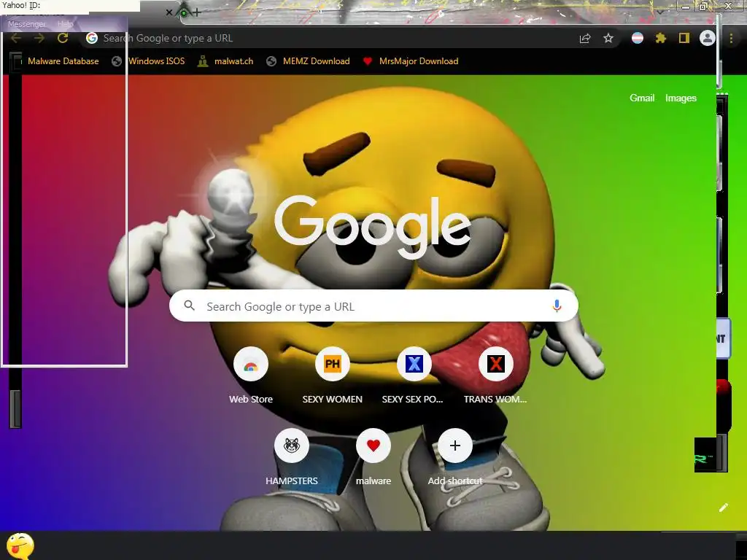Open the Help menu in the Yahoo window

(x=65, y=24)
